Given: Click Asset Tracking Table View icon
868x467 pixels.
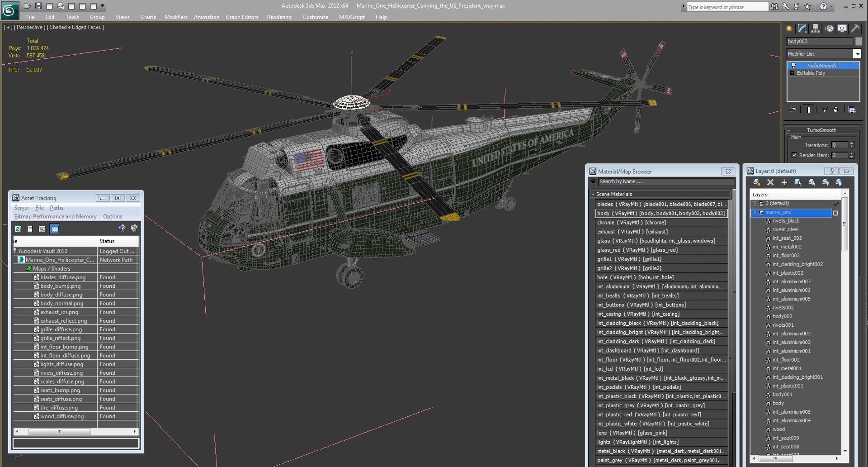Looking at the screenshot, I should point(55,229).
